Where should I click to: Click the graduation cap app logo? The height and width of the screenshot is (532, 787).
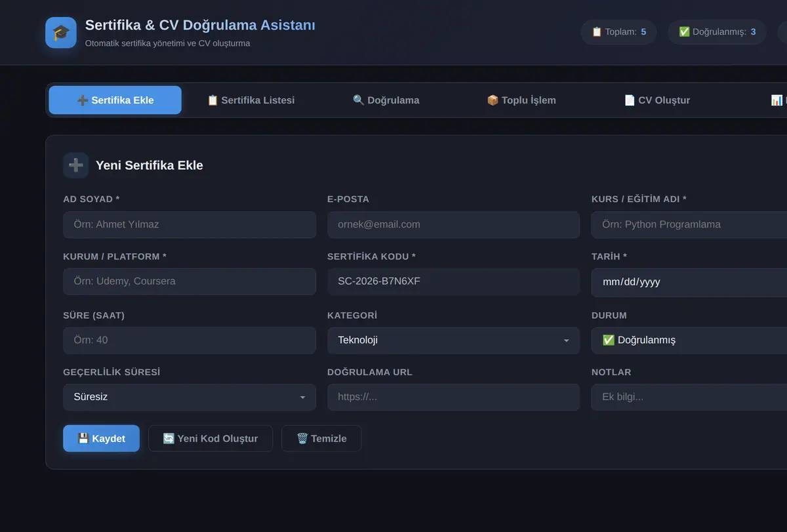click(x=61, y=33)
